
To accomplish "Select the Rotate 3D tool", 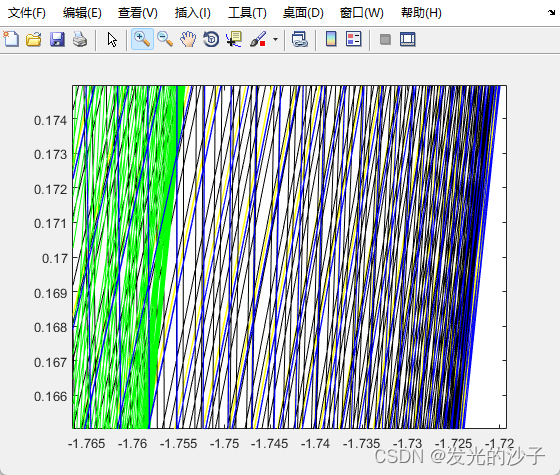I will (x=211, y=39).
